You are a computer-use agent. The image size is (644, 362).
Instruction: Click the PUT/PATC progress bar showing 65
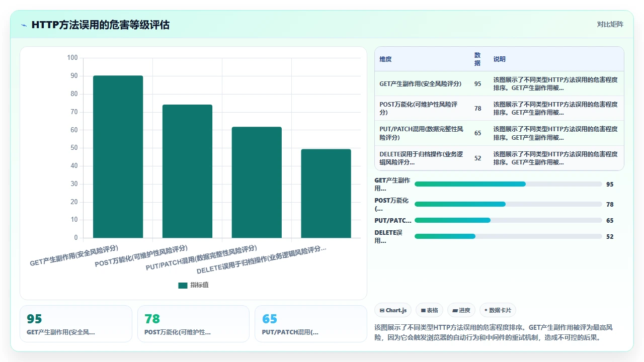[508, 220]
